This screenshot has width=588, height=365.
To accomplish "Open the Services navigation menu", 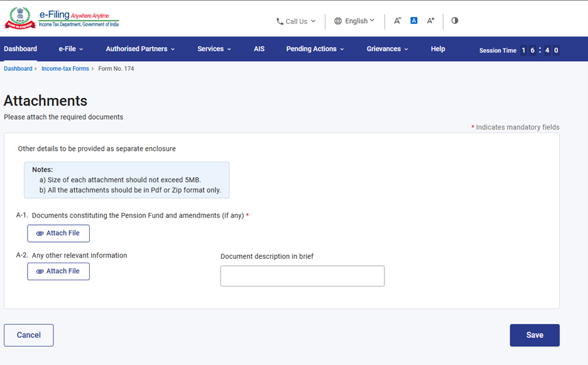I will coord(214,49).
